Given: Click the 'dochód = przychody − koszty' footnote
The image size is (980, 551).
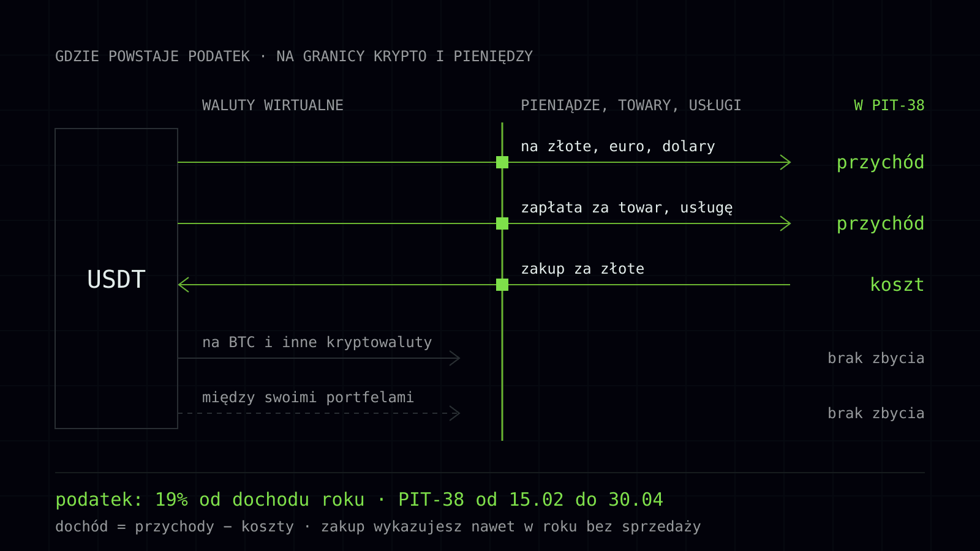Looking at the screenshot, I should [378, 527].
